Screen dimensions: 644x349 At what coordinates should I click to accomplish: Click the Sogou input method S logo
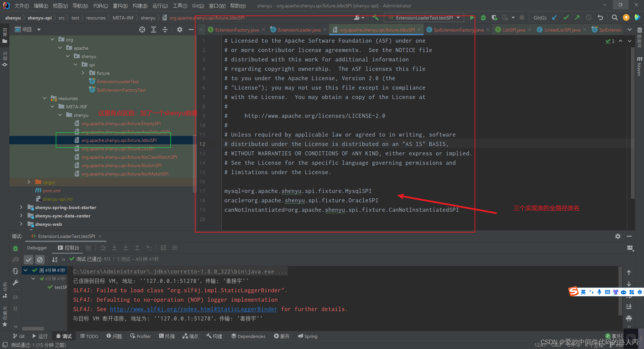pos(574,292)
